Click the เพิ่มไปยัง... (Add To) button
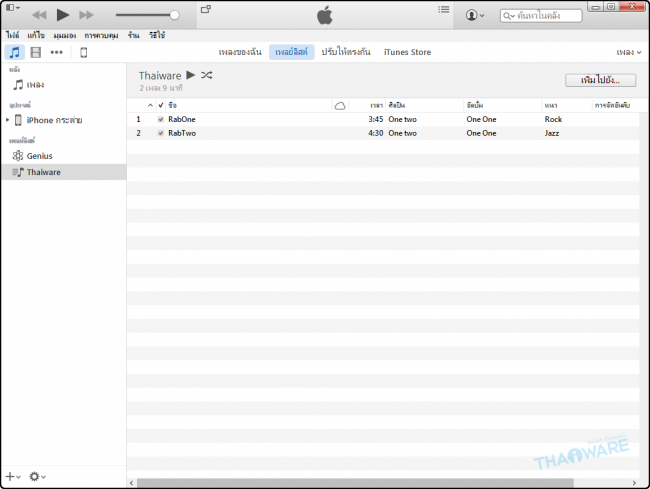650x489 pixels. tap(600, 80)
